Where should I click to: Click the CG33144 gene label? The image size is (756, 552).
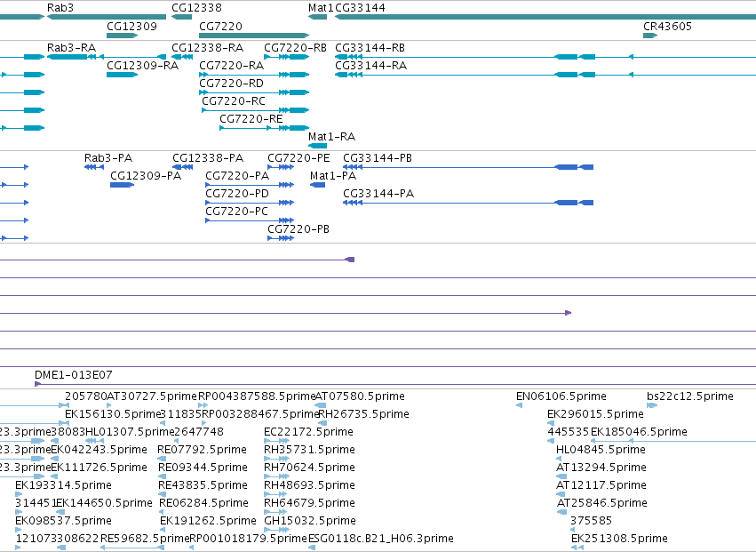click(x=360, y=8)
